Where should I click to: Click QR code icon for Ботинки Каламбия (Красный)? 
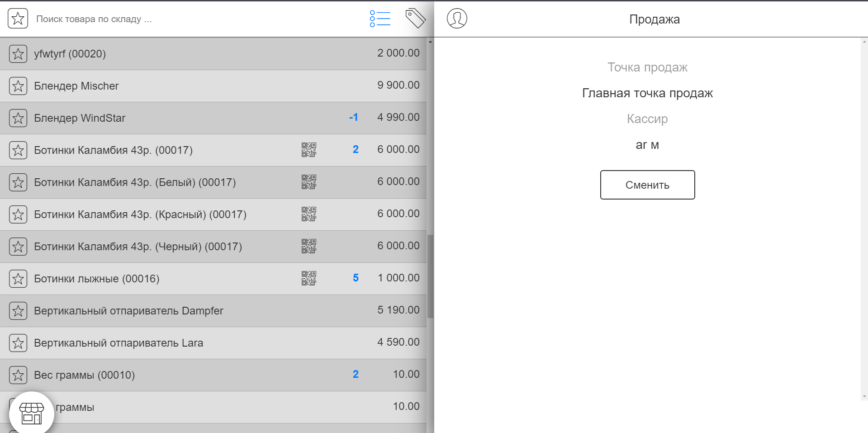click(309, 214)
